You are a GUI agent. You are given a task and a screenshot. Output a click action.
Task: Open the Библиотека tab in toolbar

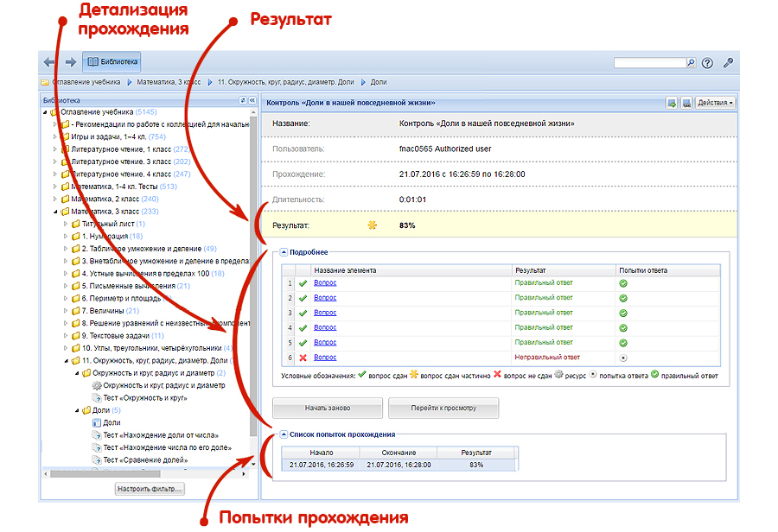click(x=112, y=62)
